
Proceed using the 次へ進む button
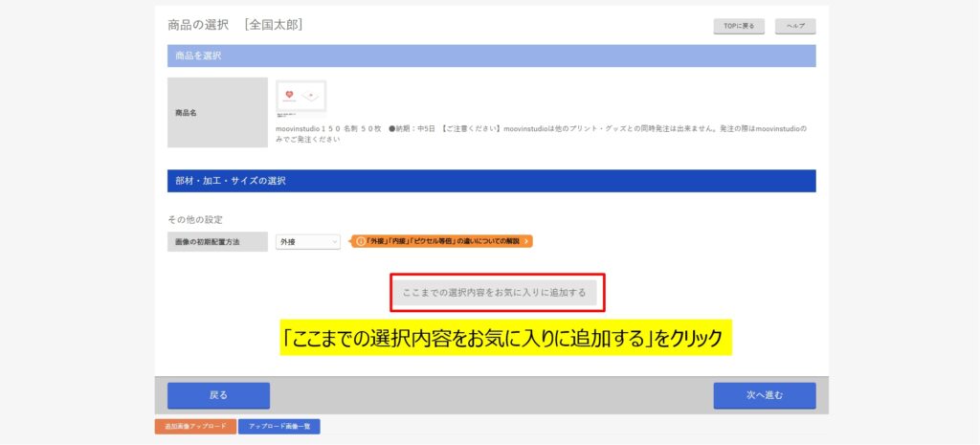click(764, 395)
